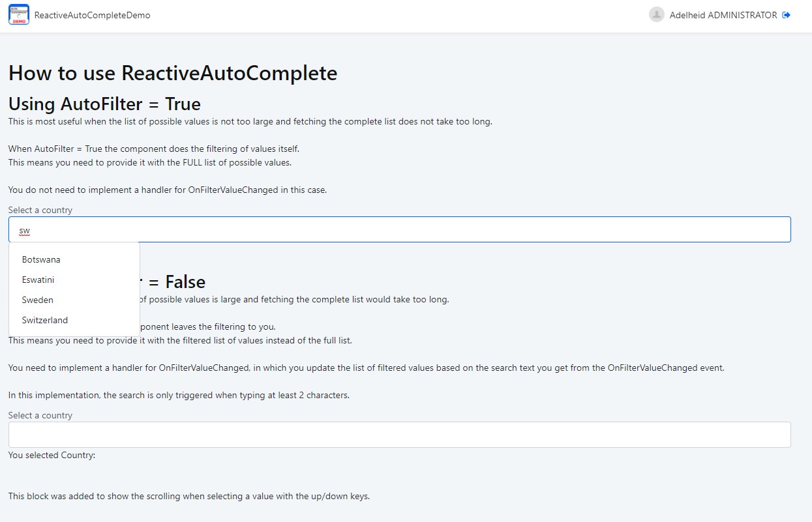Click the 'Using AutoFilter = True' section heading
This screenshot has width=812, height=522.
(104, 104)
